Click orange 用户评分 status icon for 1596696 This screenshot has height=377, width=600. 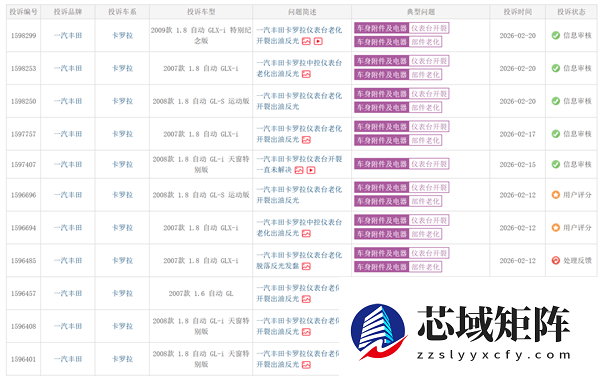[556, 195]
